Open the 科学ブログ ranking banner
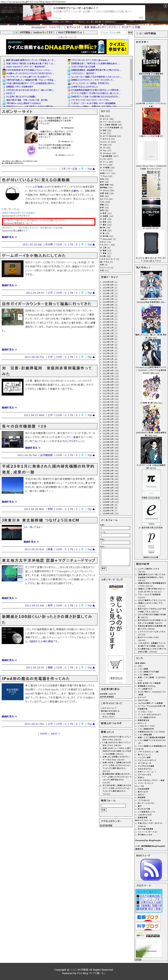The width and height of the screenshot is (168, 980). (148, 926)
